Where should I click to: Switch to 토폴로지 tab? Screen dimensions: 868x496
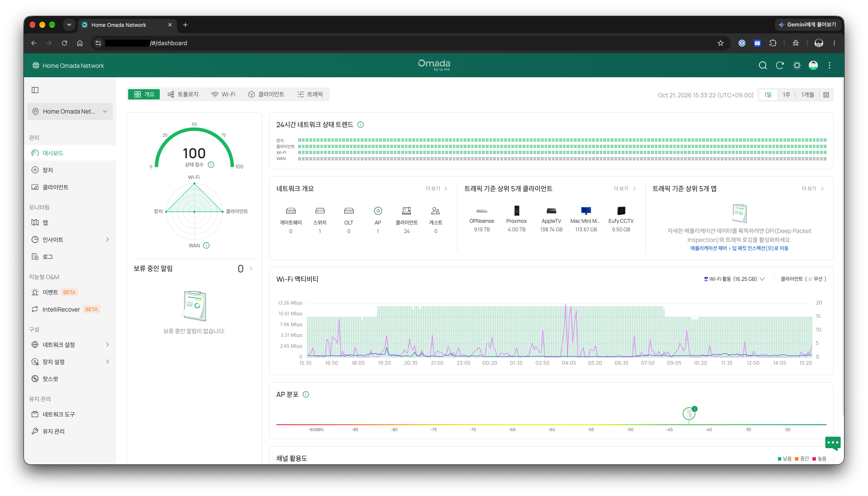tap(183, 94)
